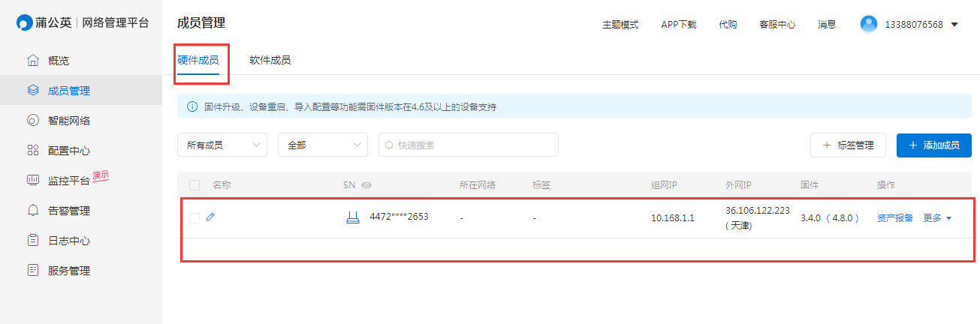Screen dimensions: 980x324
Task: Check the 4472****2653 row checkbox
Action: [x=194, y=218]
